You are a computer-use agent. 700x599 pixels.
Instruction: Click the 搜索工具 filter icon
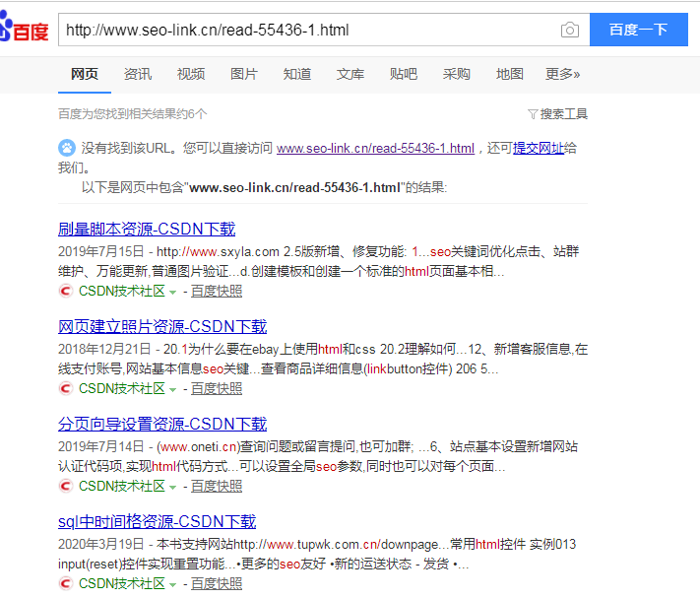[533, 114]
